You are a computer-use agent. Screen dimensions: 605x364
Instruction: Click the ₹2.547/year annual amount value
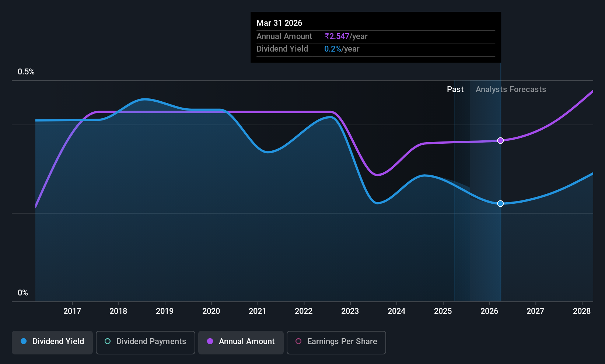346,36
